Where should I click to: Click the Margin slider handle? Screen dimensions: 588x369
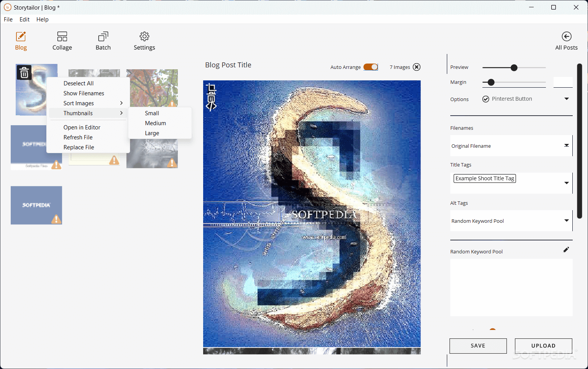(491, 82)
